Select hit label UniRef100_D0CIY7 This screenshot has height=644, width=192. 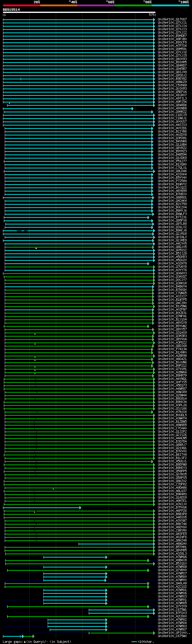[x=172, y=280]
